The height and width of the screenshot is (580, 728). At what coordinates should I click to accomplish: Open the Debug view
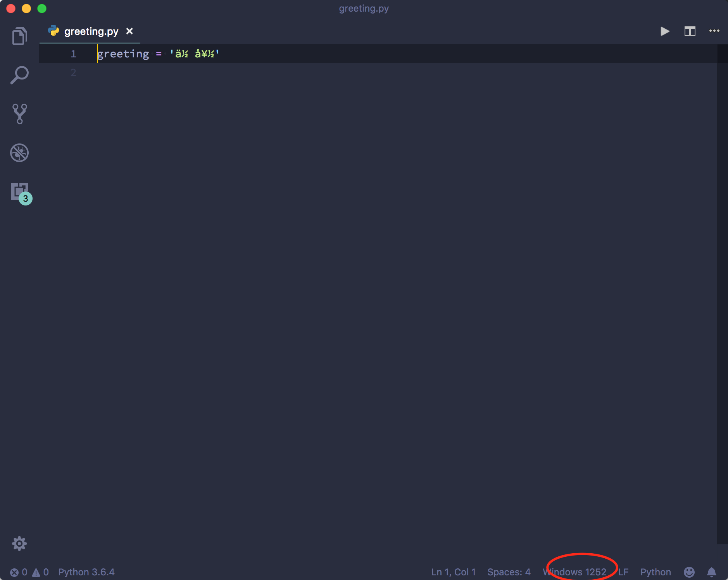point(19,152)
